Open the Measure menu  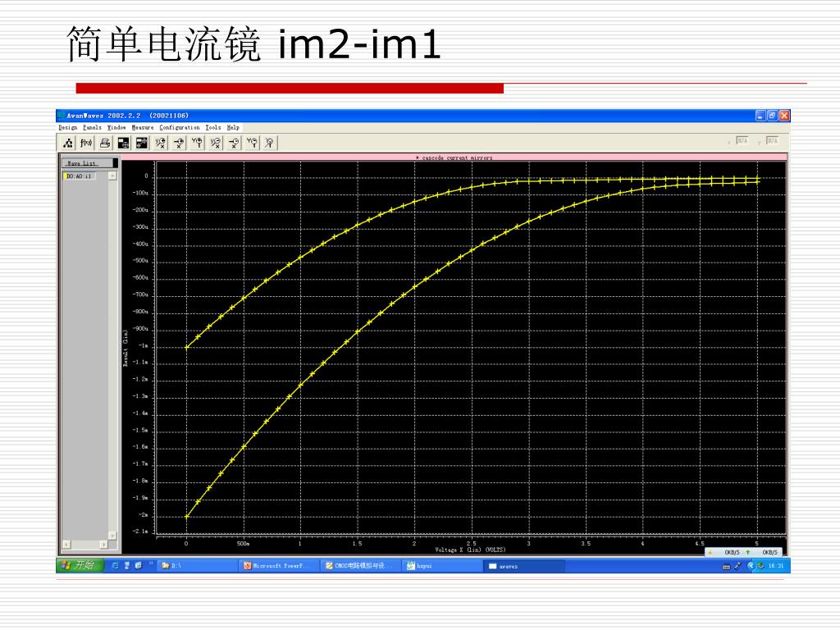[x=143, y=127]
